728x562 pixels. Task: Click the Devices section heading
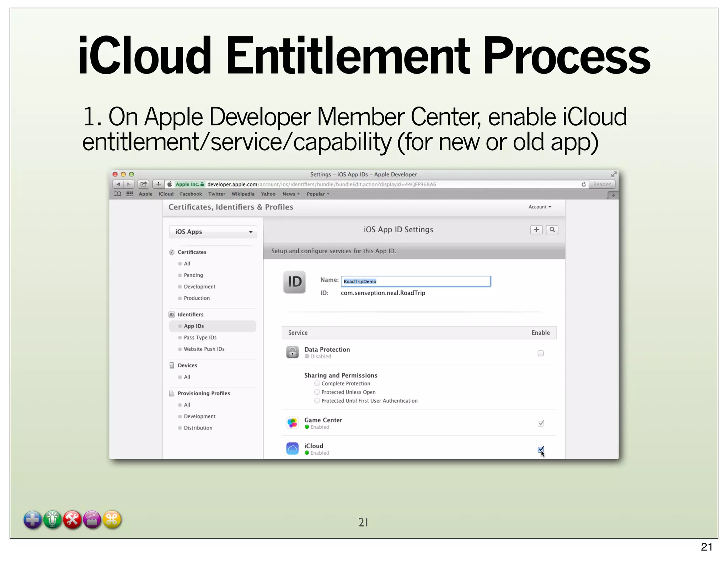(187, 365)
